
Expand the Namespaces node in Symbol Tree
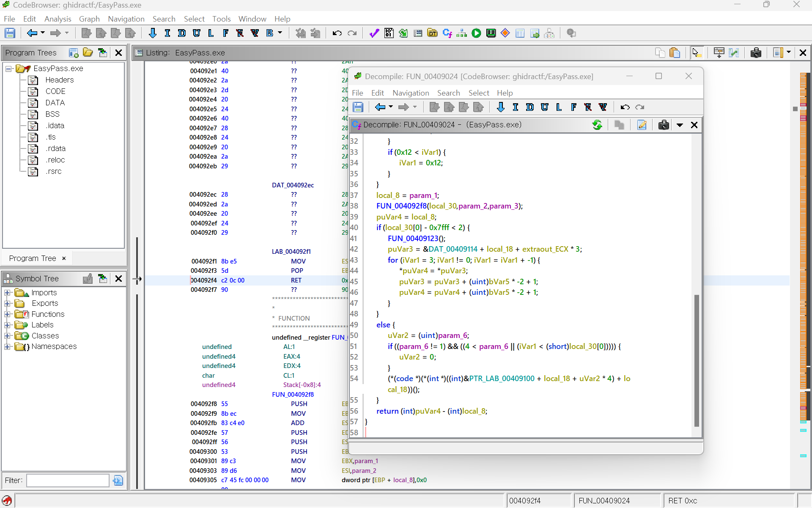7,347
